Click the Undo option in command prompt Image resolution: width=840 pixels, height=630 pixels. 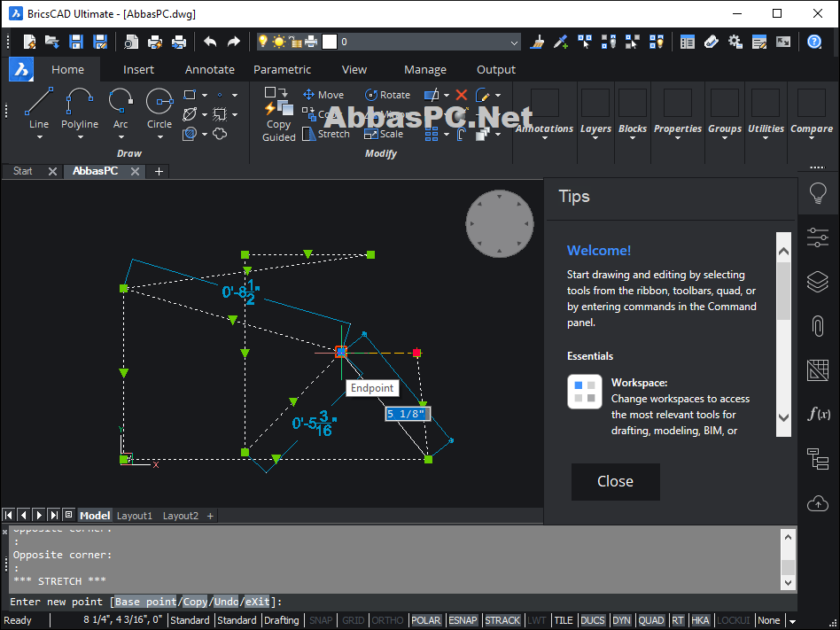226,602
